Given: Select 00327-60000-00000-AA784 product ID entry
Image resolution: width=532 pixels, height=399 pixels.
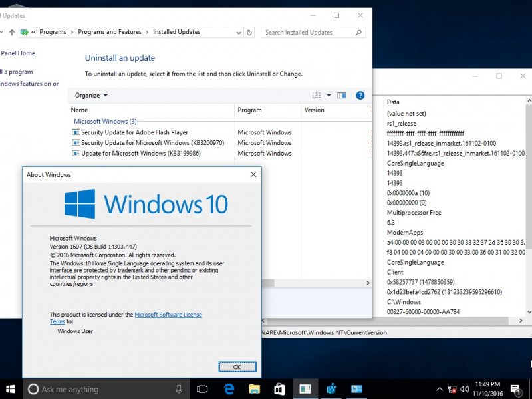Looking at the screenshot, I should [423, 312].
